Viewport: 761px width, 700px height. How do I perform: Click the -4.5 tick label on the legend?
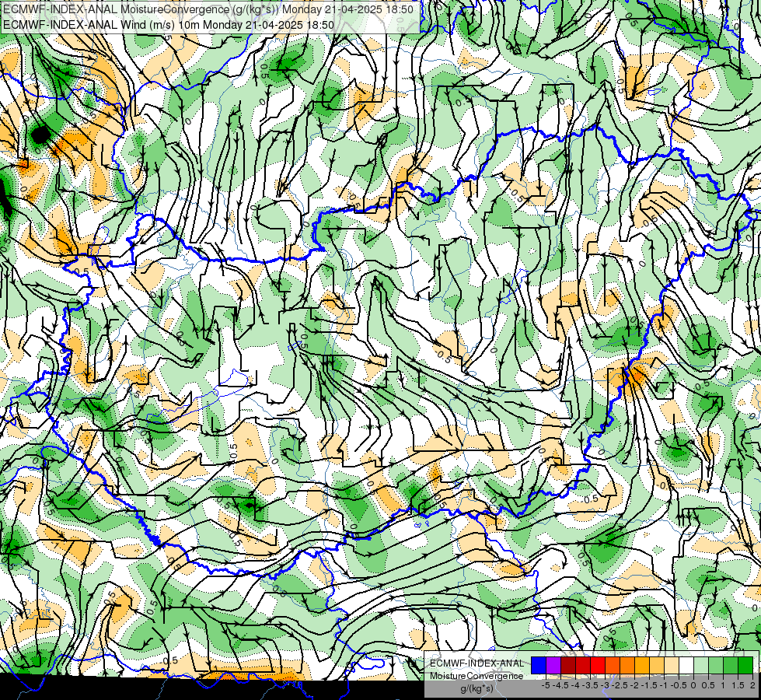click(561, 685)
